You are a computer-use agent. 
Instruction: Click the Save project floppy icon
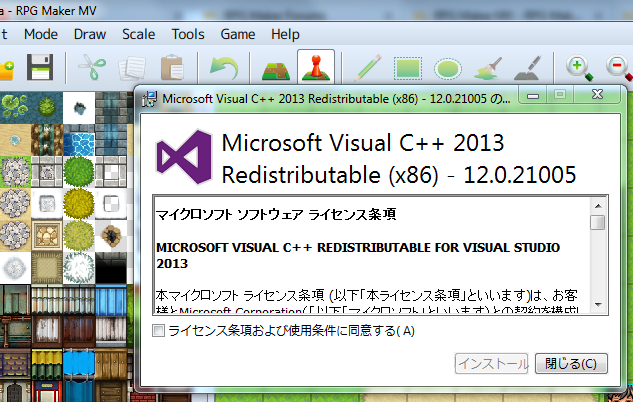40,67
